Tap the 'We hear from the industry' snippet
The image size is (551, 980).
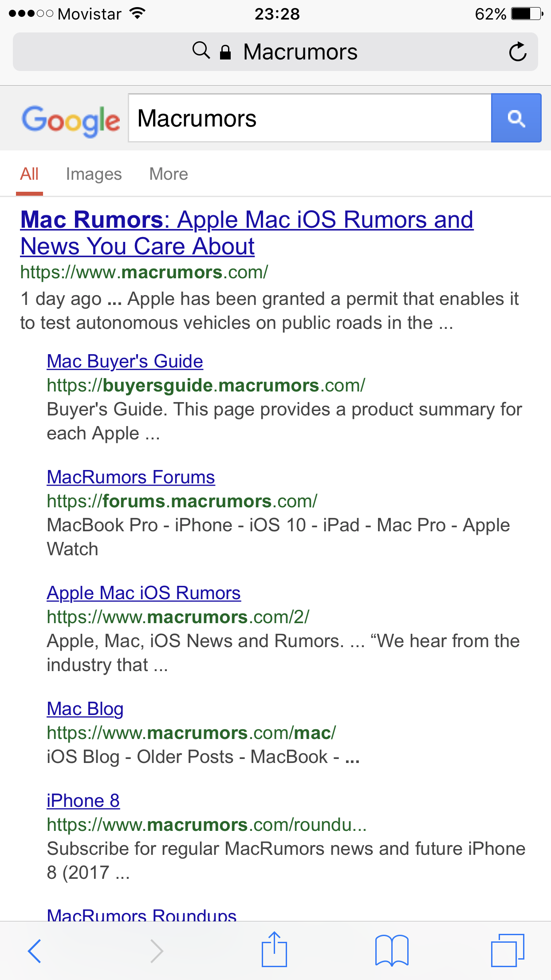pyautogui.click(x=283, y=653)
